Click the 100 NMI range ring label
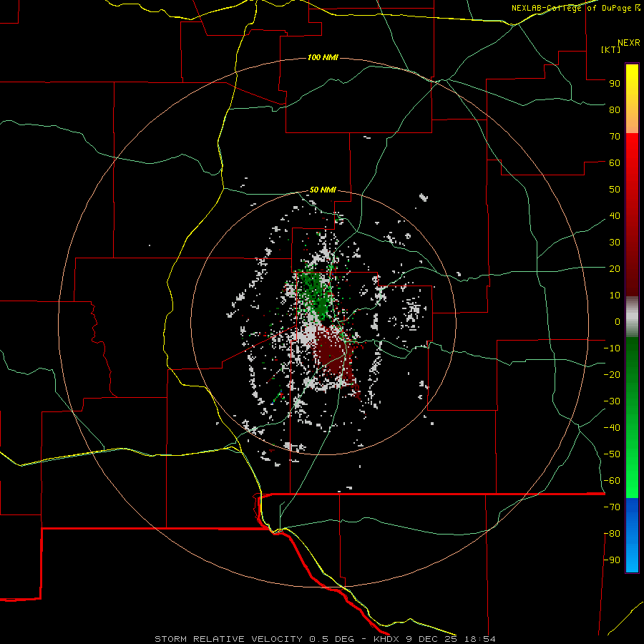The width and height of the screenshot is (644, 644). tap(323, 57)
